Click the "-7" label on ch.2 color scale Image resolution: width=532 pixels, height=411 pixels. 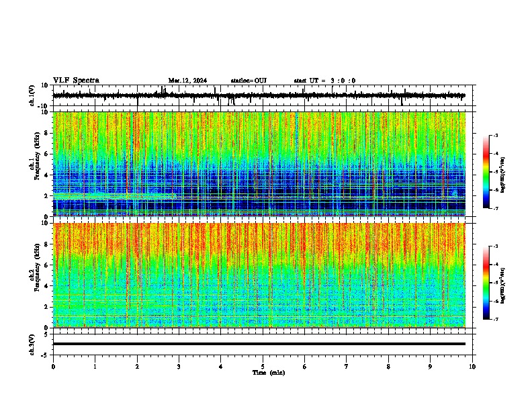(x=495, y=319)
